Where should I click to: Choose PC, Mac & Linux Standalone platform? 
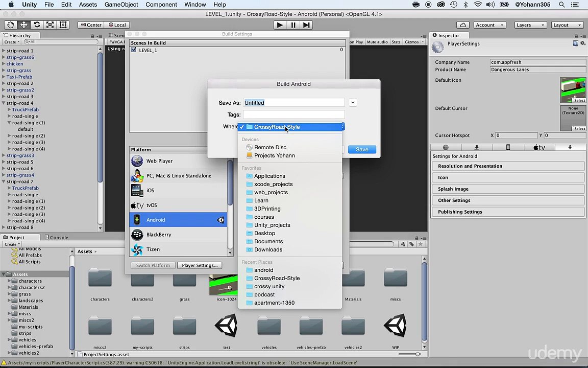click(x=178, y=175)
